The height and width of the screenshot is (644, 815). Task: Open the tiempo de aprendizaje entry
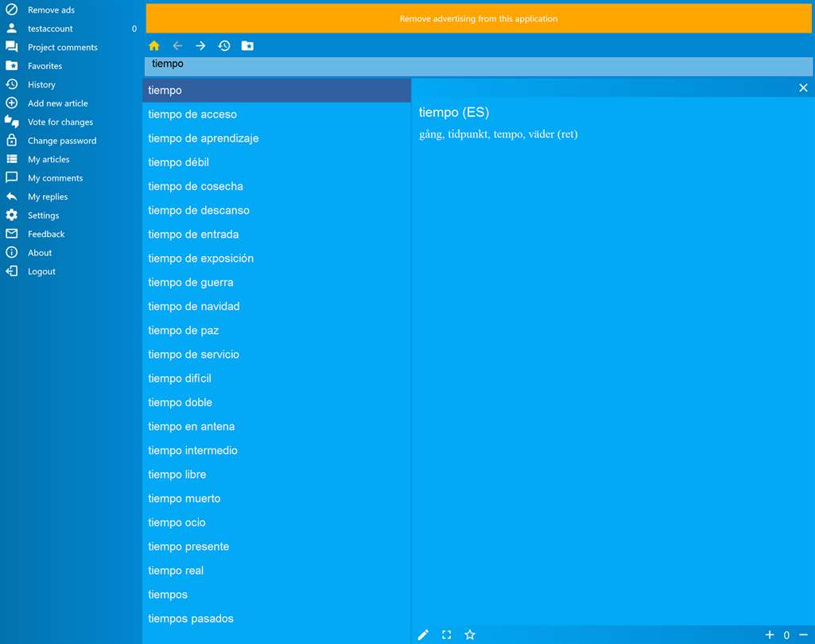pyautogui.click(x=277, y=138)
